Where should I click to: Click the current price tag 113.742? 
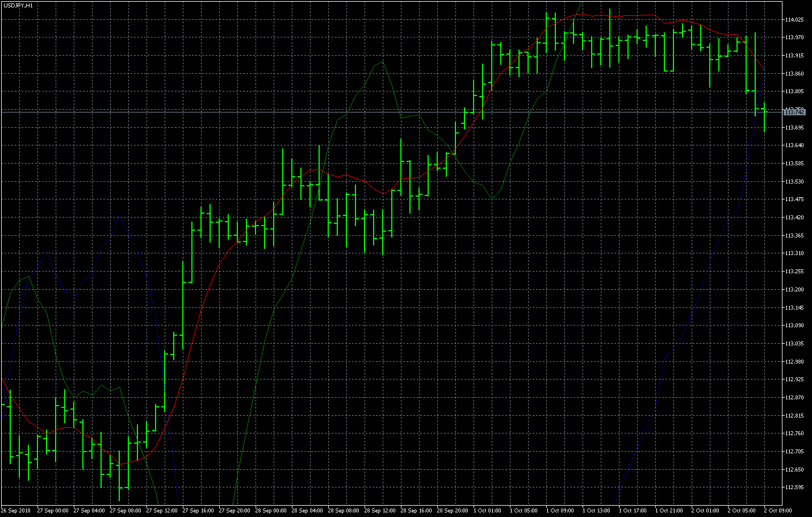tap(794, 112)
